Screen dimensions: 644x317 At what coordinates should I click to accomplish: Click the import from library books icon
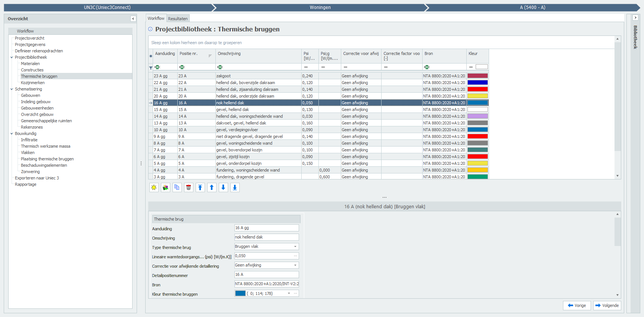pyautogui.click(x=165, y=188)
